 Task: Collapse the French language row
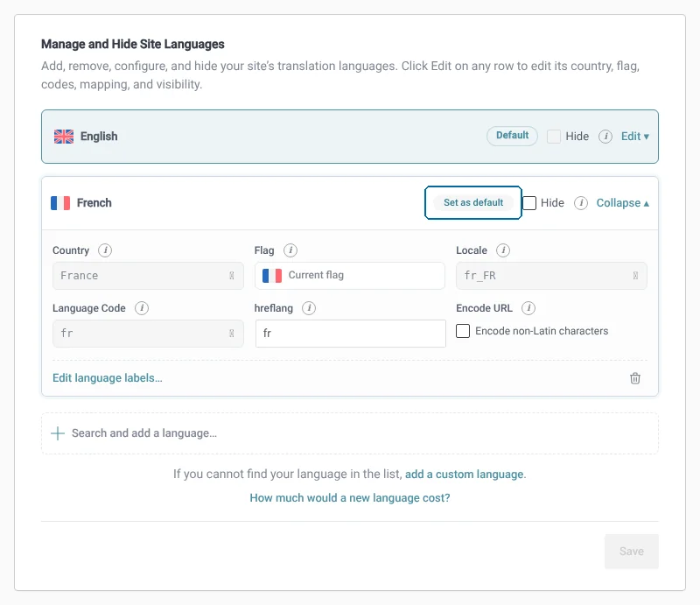coord(623,203)
